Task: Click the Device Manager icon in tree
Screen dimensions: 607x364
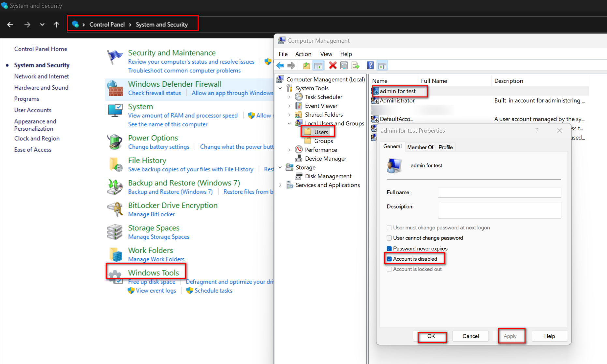Action: pyautogui.click(x=299, y=158)
